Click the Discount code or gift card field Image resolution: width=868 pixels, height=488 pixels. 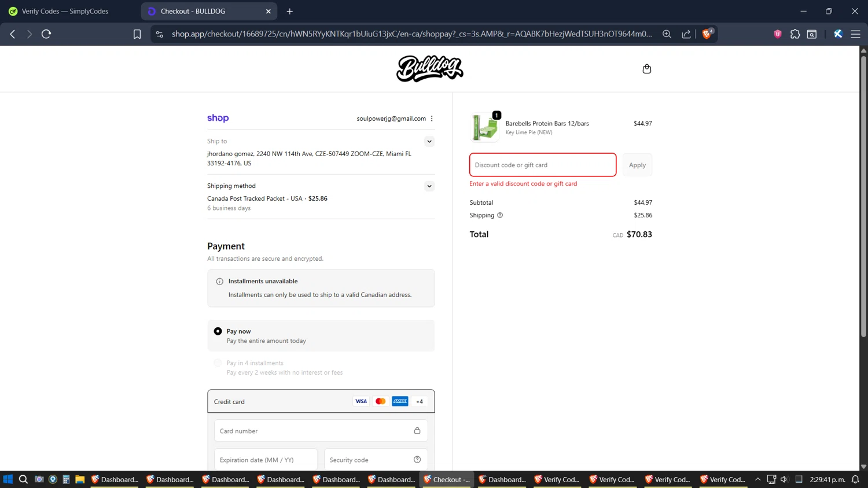543,165
